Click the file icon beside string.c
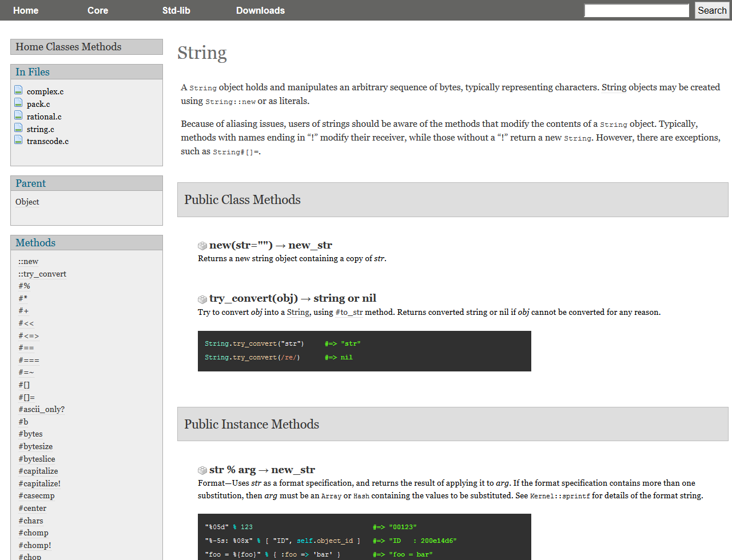Viewport: 732px width, 560px height. 18,128
